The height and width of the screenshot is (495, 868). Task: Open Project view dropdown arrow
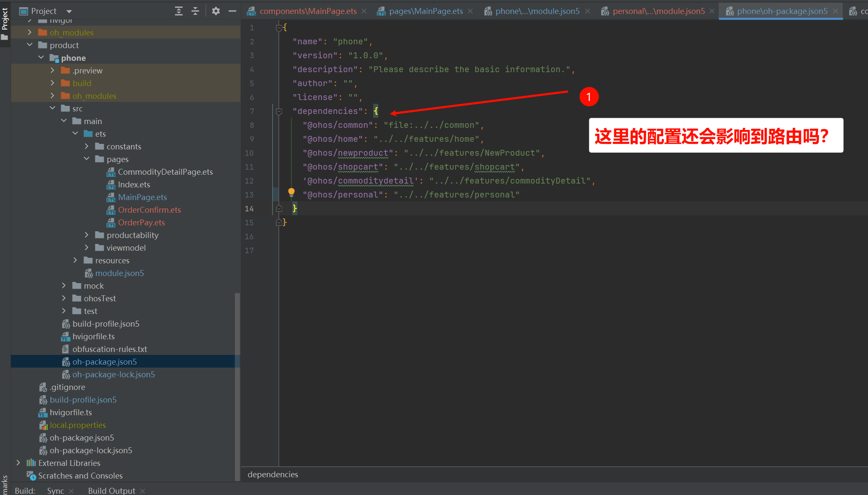click(x=69, y=11)
